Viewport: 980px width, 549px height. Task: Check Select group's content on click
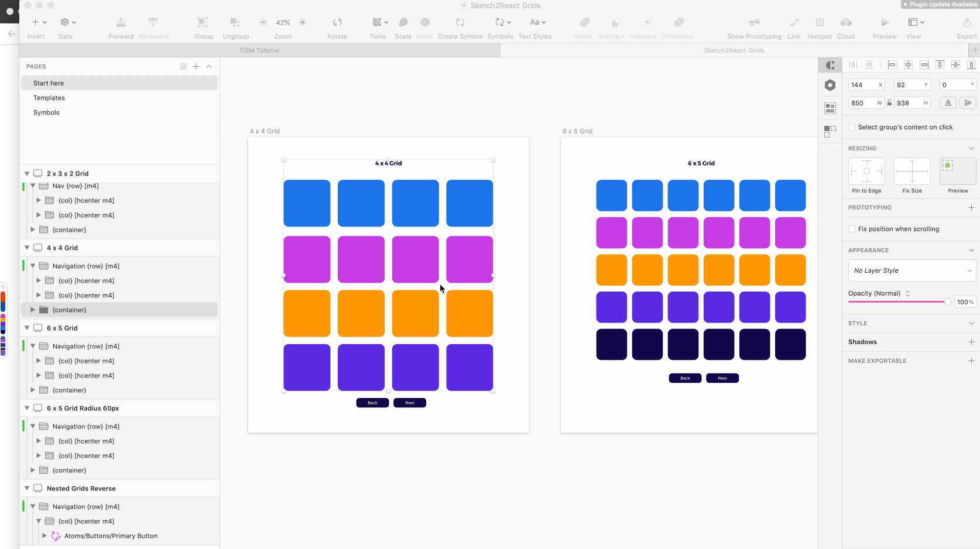[x=852, y=127]
